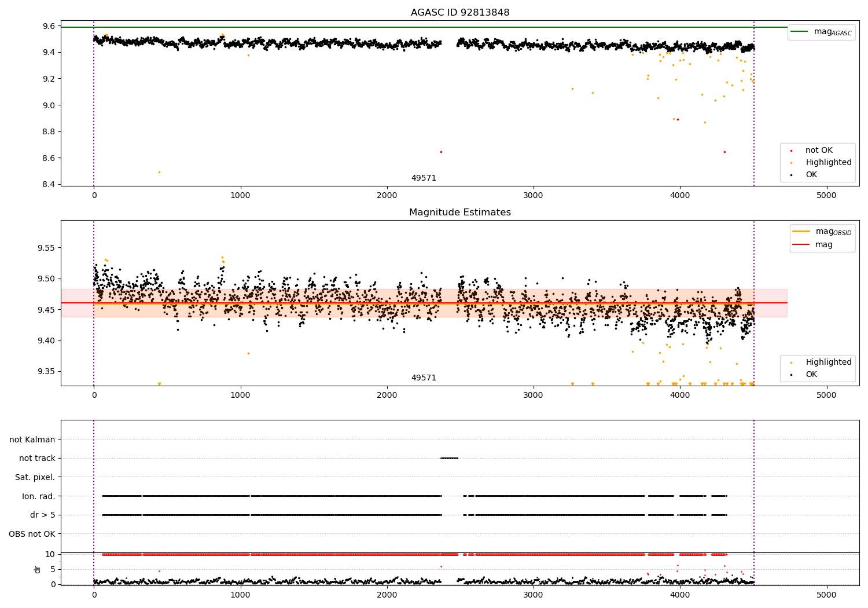Image resolution: width=868 pixels, height=608 pixels.
Task: Click "OK" in the Magnitude Estimates lower legend
Action: tap(811, 375)
